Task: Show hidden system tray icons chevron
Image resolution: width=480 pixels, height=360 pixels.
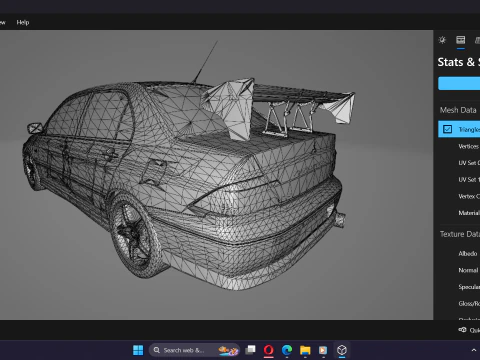Action: click(474, 350)
